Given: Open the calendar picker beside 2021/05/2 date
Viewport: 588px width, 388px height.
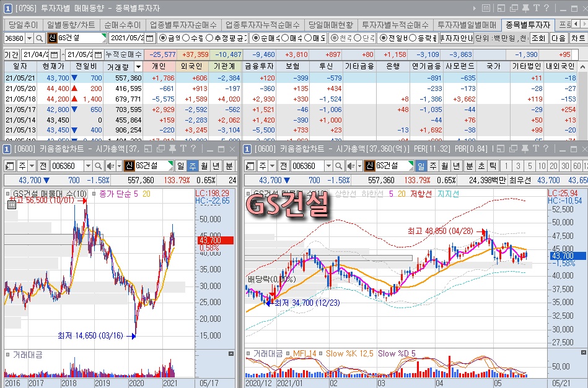Looking at the screenshot, I should (x=149, y=38).
